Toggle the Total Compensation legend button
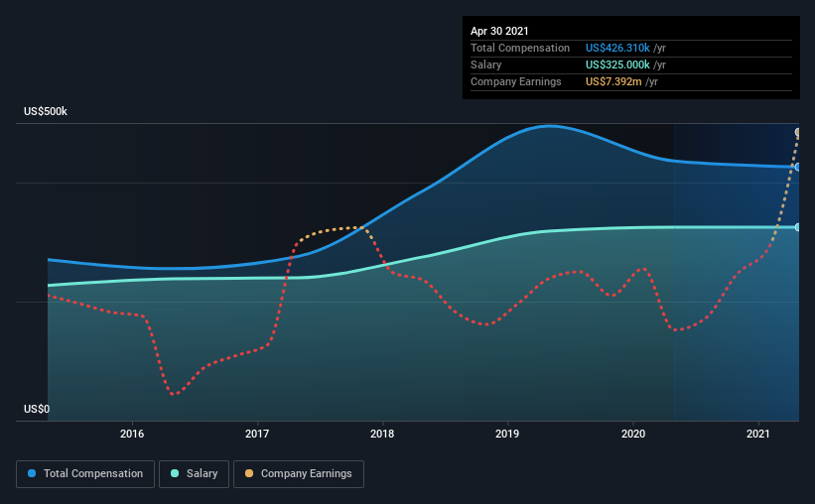The height and width of the screenshot is (504, 815). click(85, 474)
